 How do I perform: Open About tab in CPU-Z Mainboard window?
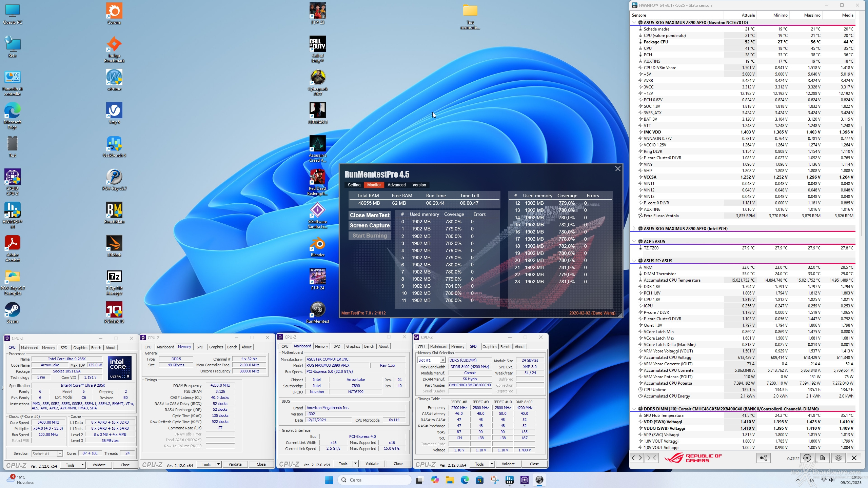coord(383,346)
